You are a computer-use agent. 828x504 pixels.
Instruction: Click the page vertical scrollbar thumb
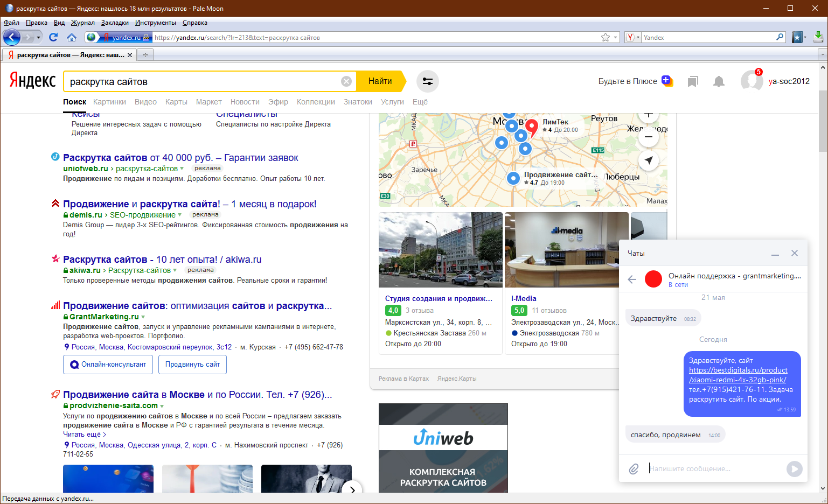click(823, 121)
